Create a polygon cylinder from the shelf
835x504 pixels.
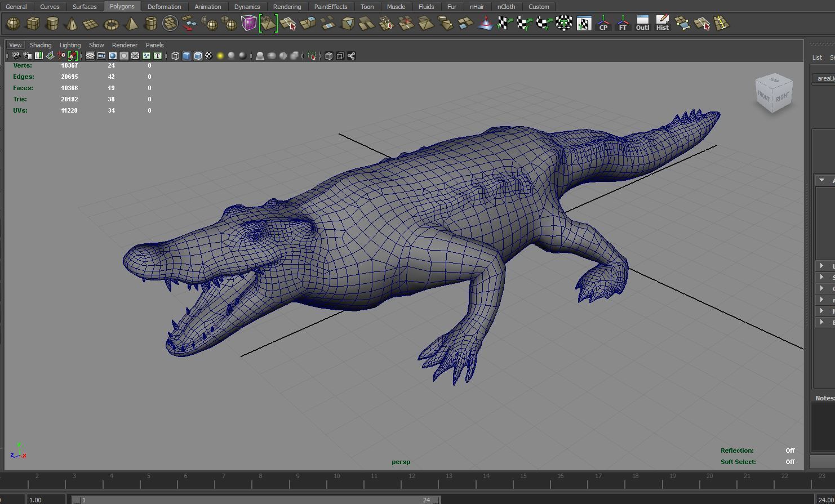point(52,24)
